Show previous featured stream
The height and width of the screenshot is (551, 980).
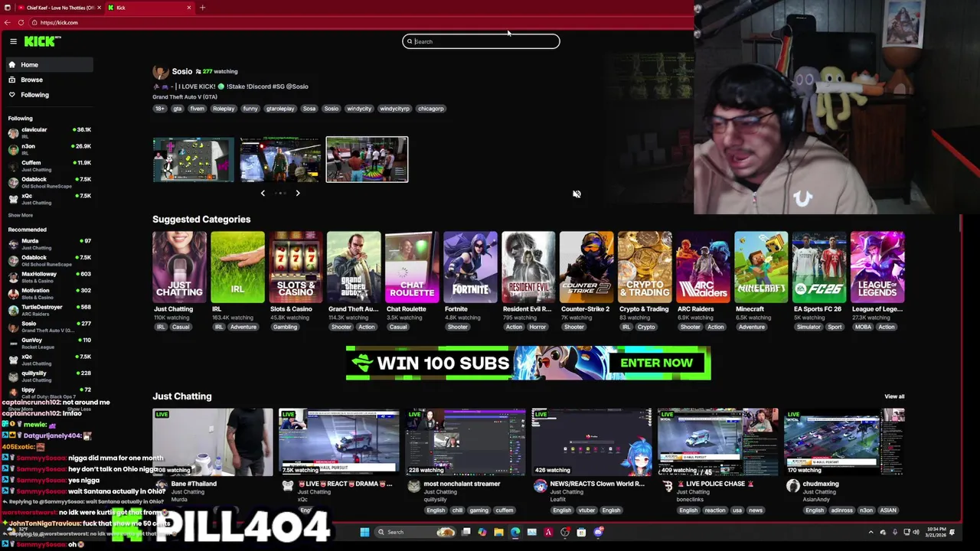click(263, 193)
